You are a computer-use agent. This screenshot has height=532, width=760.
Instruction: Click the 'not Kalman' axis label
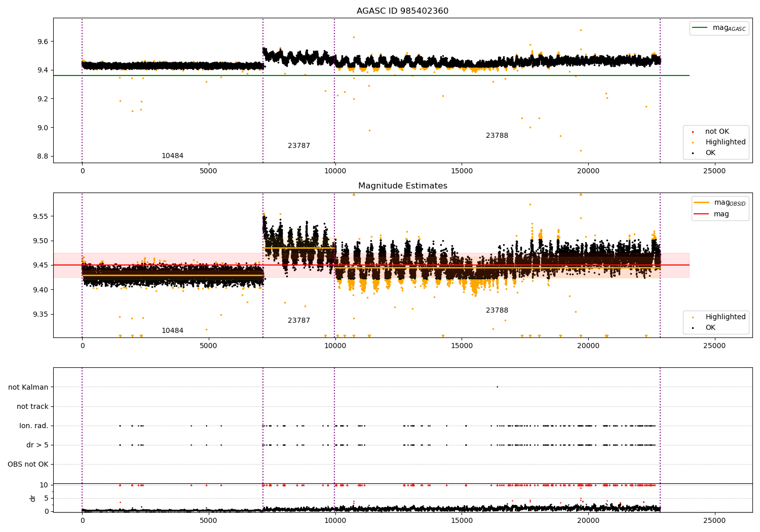pos(28,388)
